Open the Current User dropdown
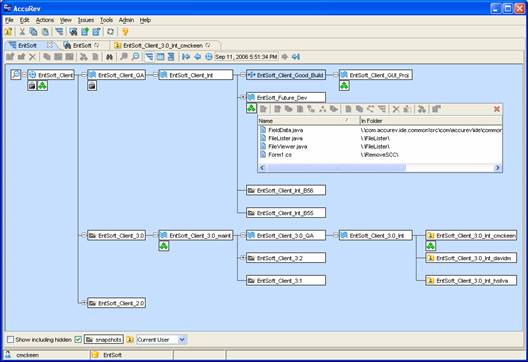Screen dimensions: 528x362 click(x=182, y=339)
